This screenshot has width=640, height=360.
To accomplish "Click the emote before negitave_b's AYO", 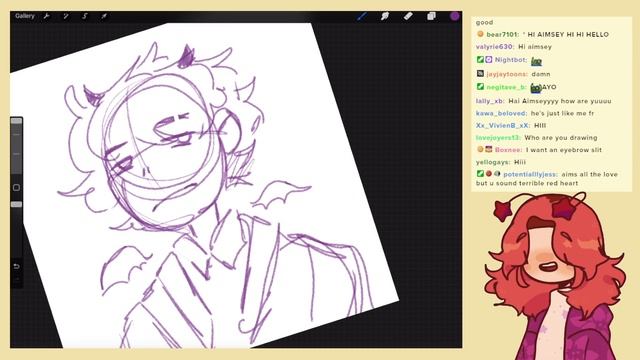I will pyautogui.click(x=535, y=87).
